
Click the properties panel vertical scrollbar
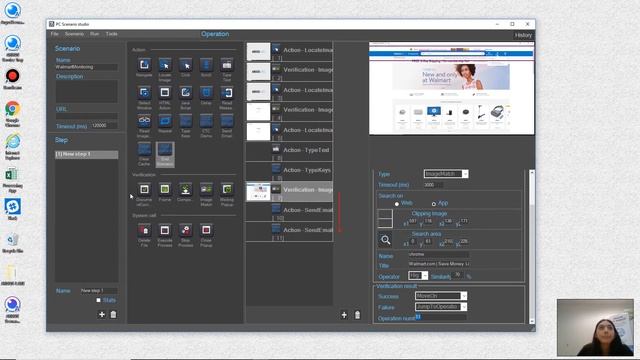532,247
